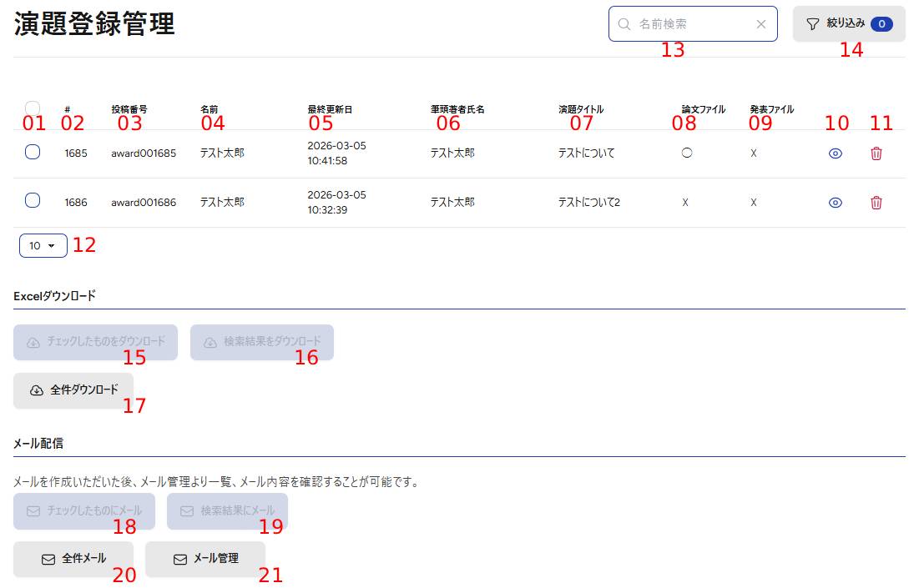Click the 名前検索 input field
The width and height of the screenshot is (919, 588).
pos(693,24)
